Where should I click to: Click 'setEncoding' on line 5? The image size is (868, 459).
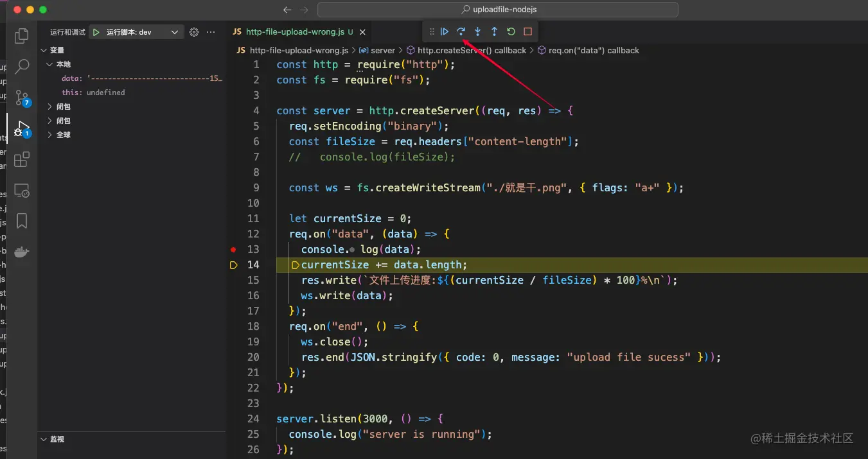coord(348,126)
